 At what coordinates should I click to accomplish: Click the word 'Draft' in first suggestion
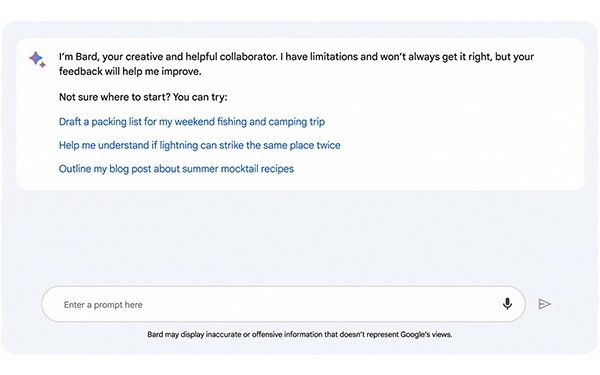(70, 122)
